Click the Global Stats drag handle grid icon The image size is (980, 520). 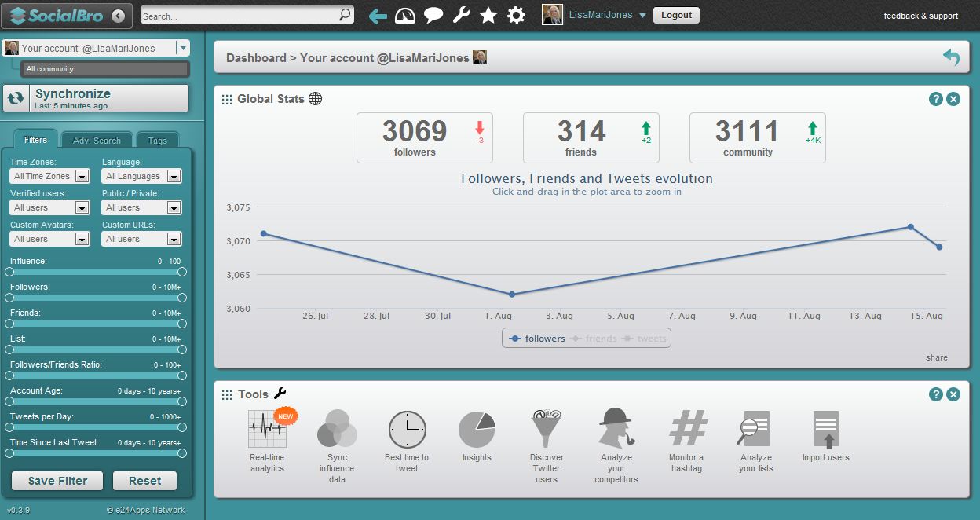point(227,99)
